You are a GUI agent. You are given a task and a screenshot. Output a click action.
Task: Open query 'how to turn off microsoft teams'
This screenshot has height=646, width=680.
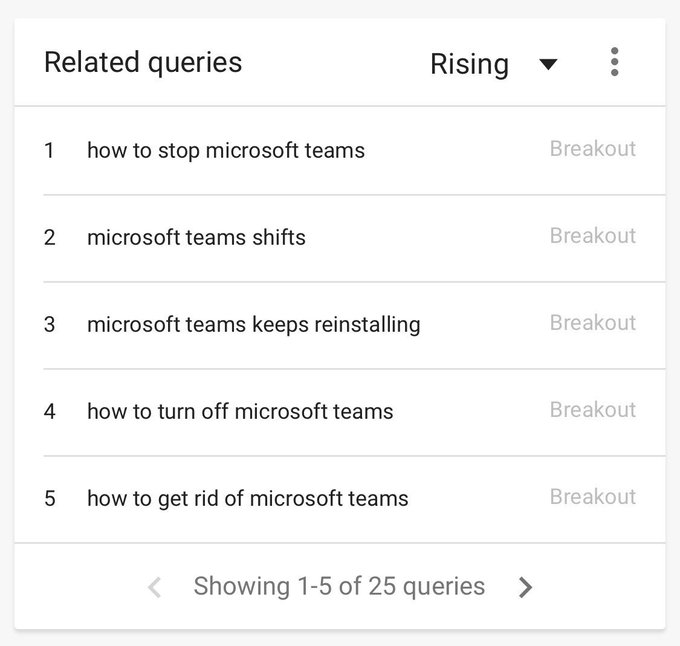tap(240, 411)
